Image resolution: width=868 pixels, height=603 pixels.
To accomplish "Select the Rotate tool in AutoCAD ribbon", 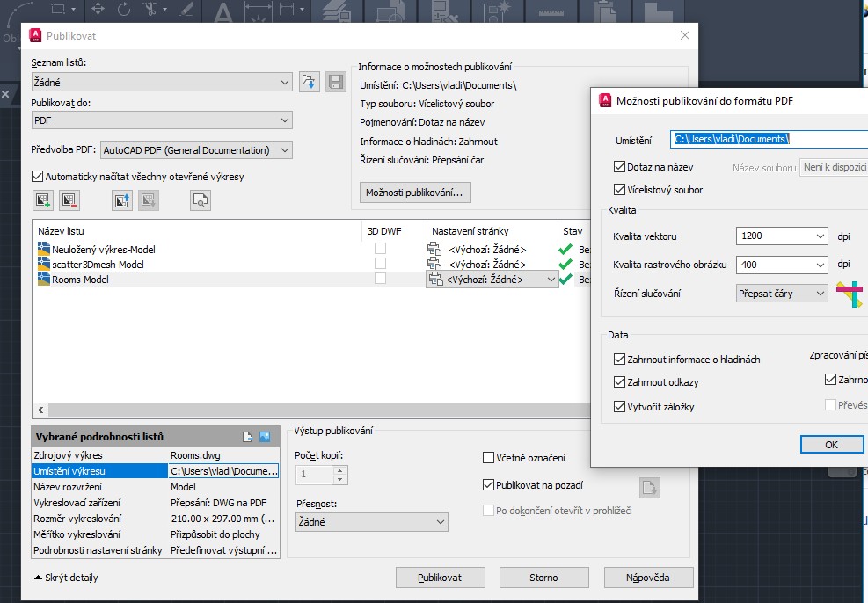I will [124, 9].
